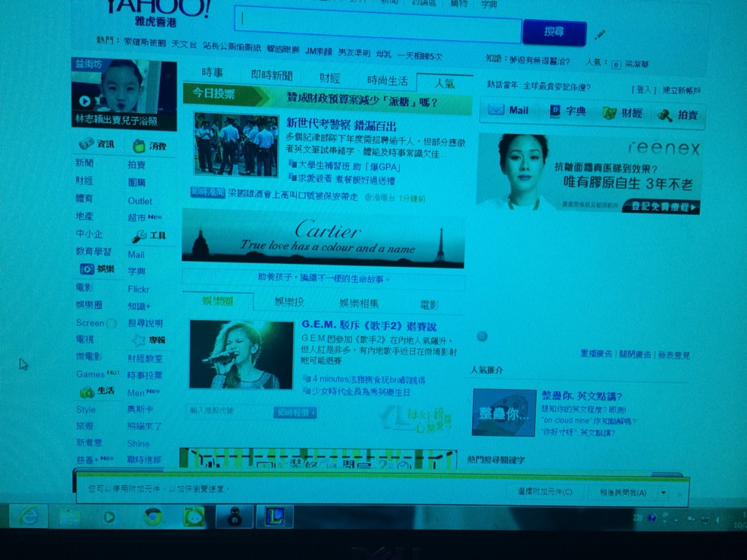Open the penguin app on the taskbar
This screenshot has width=747, height=560.
(234, 517)
